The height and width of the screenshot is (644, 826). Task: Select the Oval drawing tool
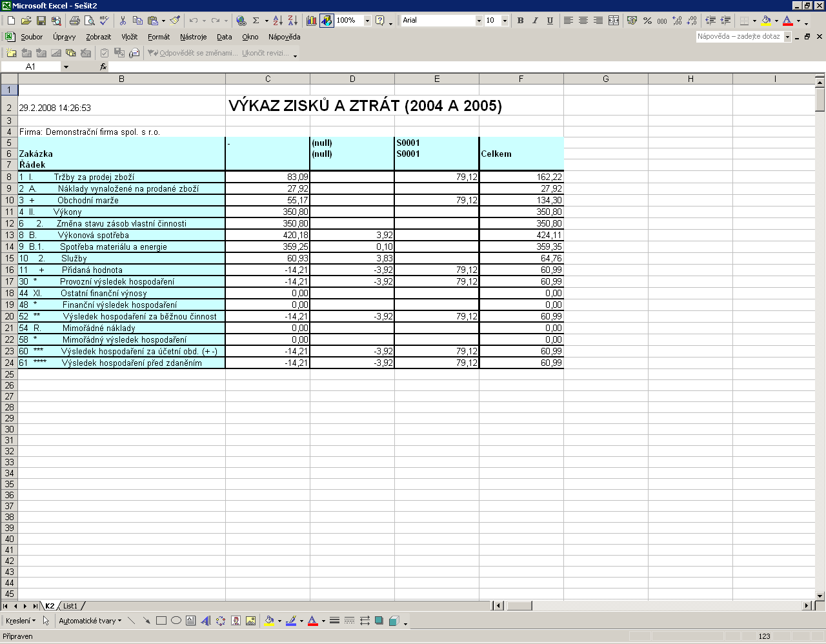click(176, 621)
